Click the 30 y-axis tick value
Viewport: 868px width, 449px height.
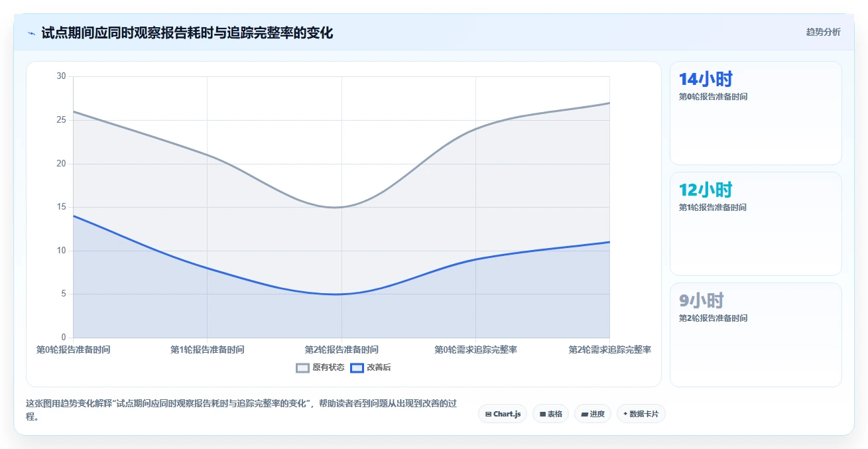coord(61,76)
